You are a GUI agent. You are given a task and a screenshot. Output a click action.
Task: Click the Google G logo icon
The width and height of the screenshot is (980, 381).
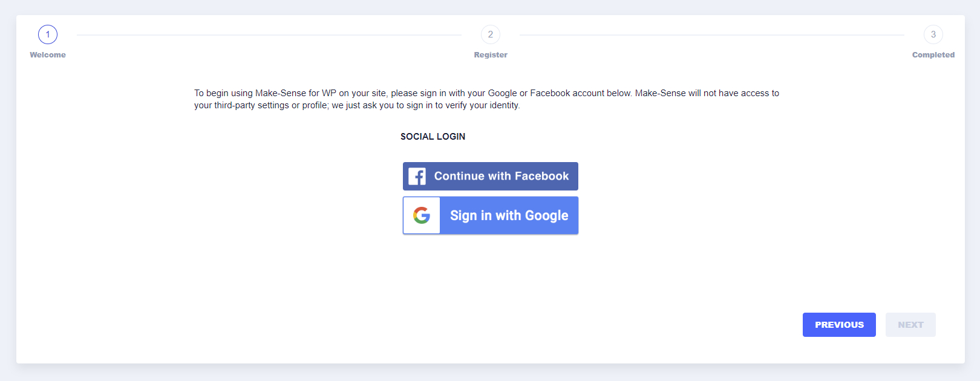(x=422, y=215)
